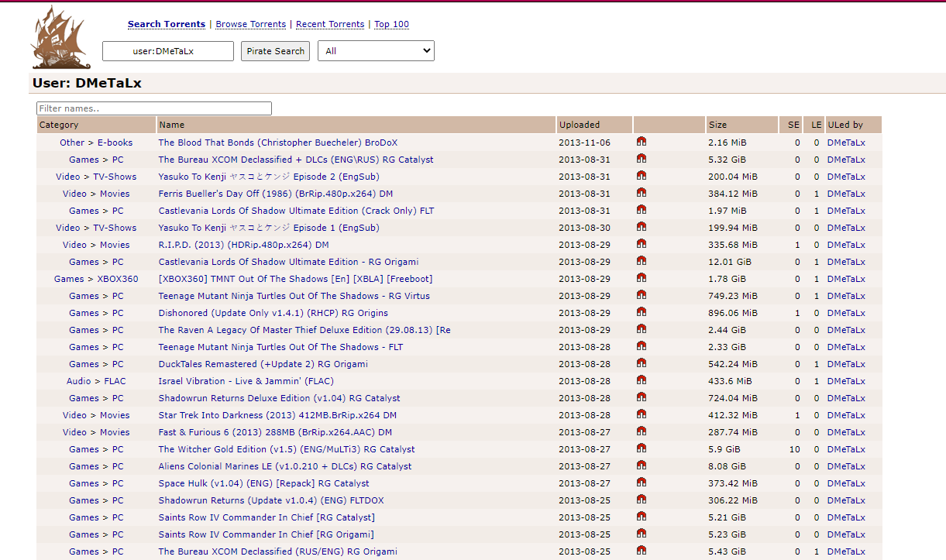Viewport: 946px width, 560px height.
Task: Open the FLAC category link
Action: [114, 381]
